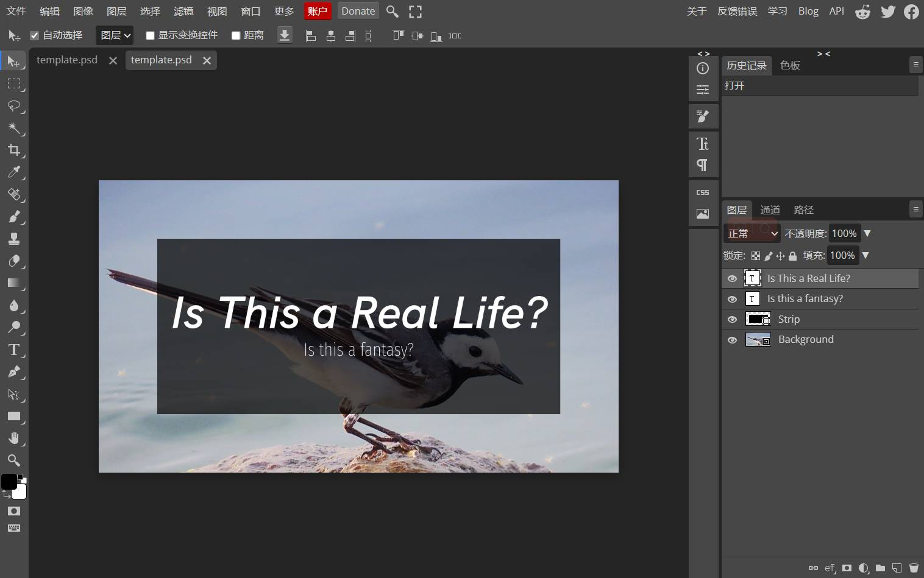Add layer mask icon
Screen dimensions: 924x578
tap(847, 568)
